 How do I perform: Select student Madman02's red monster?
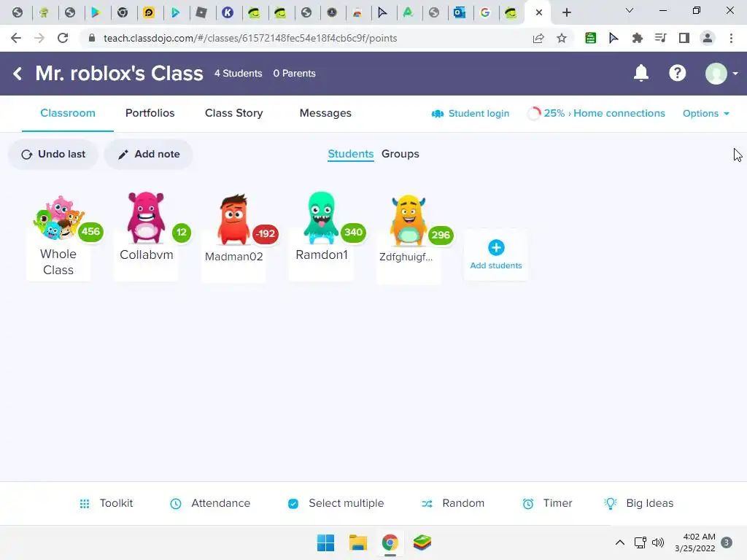(233, 219)
